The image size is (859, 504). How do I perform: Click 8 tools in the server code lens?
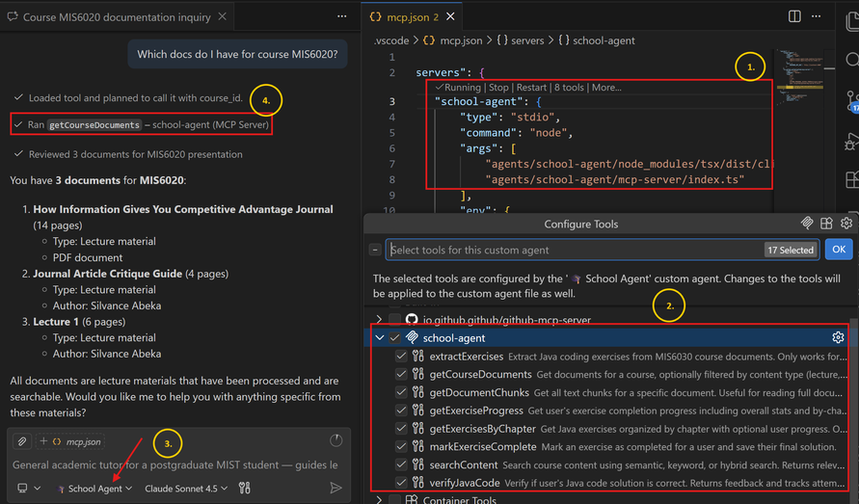(569, 87)
